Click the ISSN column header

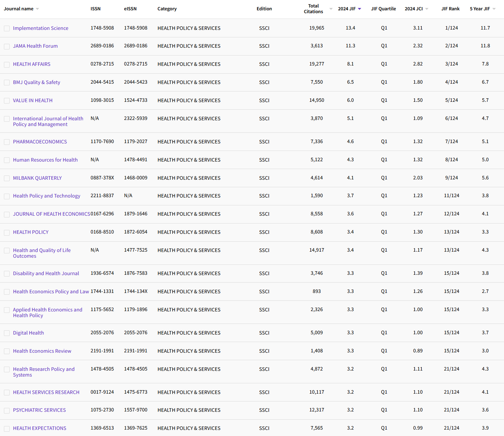(95, 9)
